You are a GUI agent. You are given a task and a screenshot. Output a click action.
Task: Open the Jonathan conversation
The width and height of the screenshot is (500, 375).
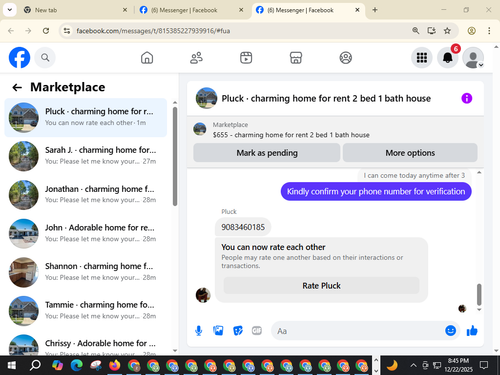(86, 195)
